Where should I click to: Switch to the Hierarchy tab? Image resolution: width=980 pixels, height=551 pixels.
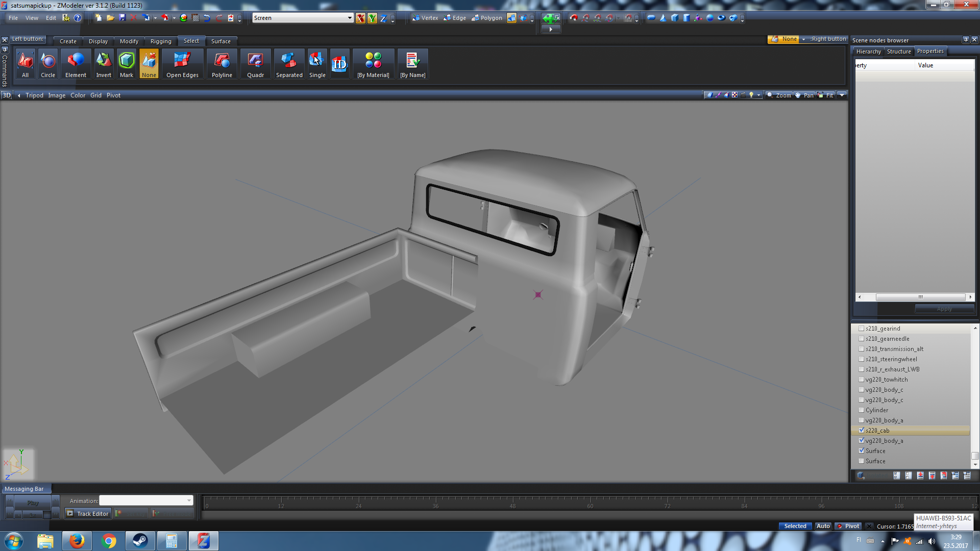click(868, 52)
